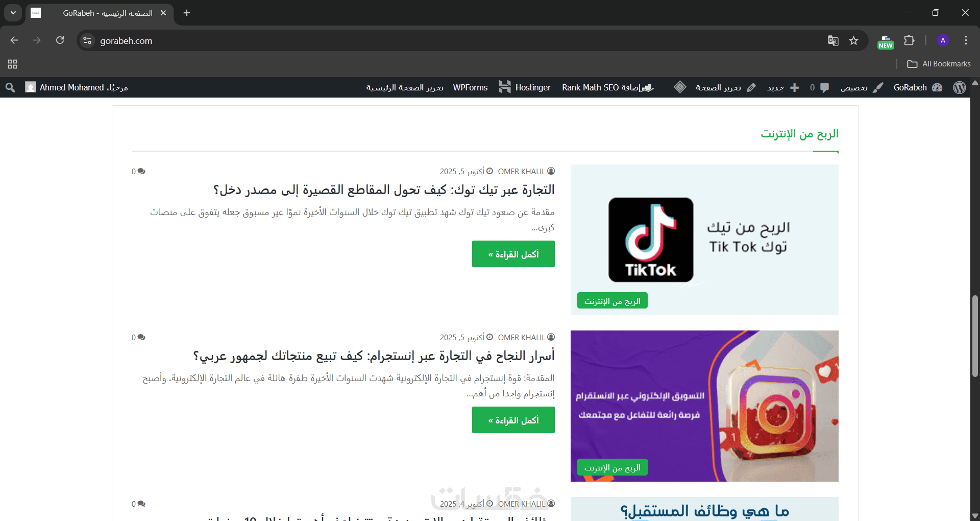Click the category badge on the TikTok thumbnail
980x521 pixels.
(x=612, y=301)
